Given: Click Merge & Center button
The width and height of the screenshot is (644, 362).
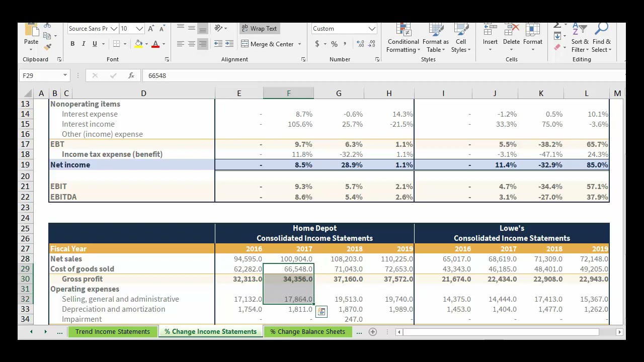Looking at the screenshot, I should 267,44.
